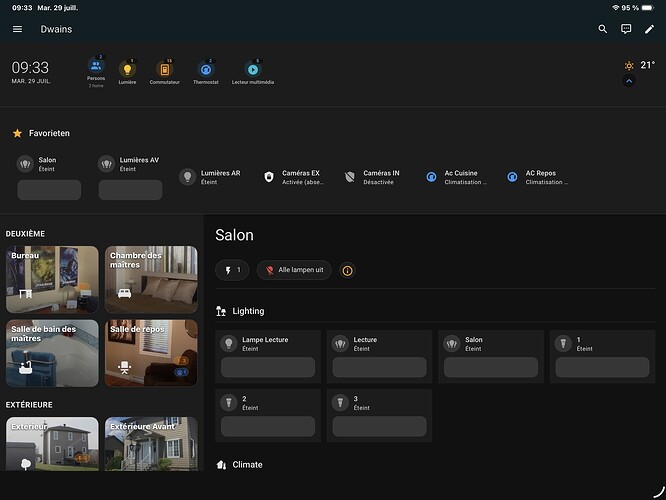This screenshot has width=666, height=500.
Task: Open the Thermostat icon in header
Action: [206, 70]
